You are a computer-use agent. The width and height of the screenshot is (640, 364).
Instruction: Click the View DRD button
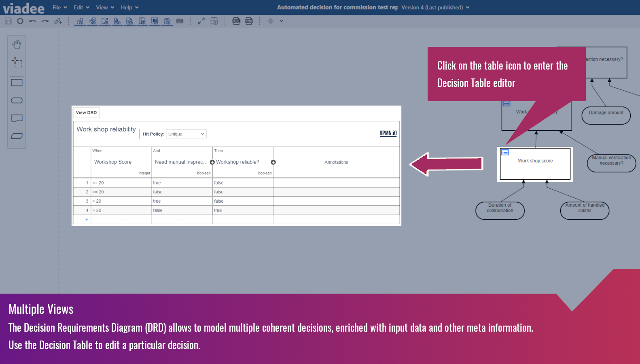pyautogui.click(x=86, y=112)
